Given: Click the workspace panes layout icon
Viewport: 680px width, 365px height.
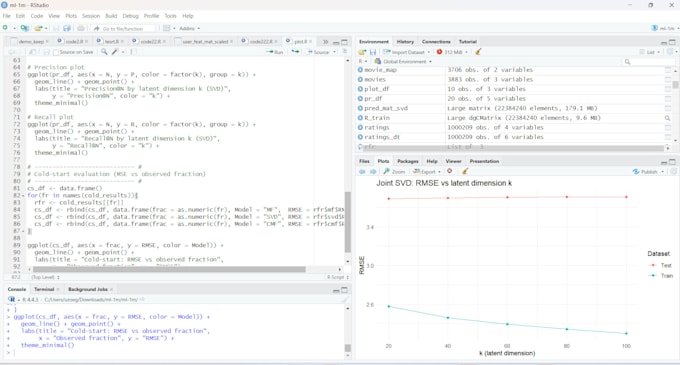Looking at the screenshot, I should pos(167,28).
